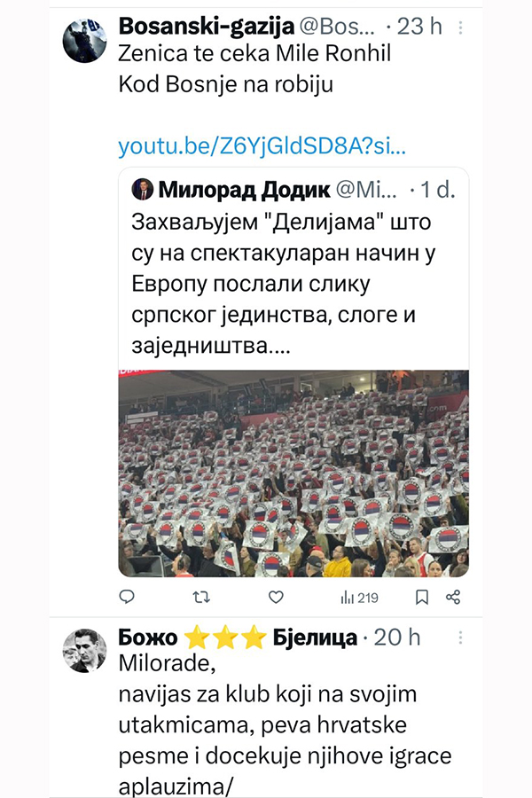This screenshot has height=798, width=532.
Task: Open the youtu.be/Z6YjGldSD8A link
Action: tap(262, 146)
